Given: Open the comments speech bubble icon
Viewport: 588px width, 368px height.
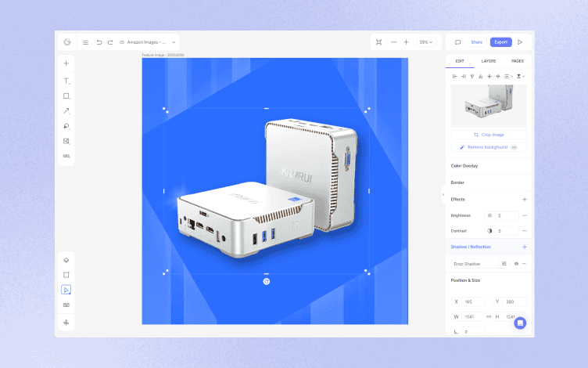Looking at the screenshot, I should click(457, 42).
